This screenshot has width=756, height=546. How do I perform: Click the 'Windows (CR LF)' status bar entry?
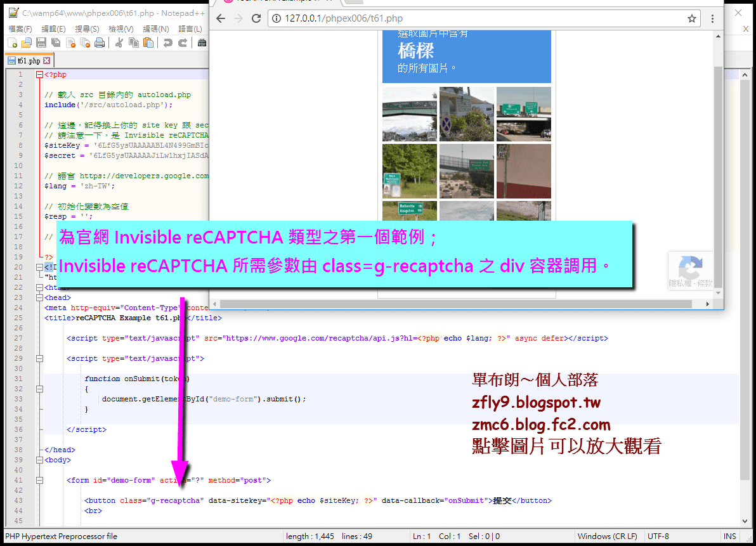point(608,536)
